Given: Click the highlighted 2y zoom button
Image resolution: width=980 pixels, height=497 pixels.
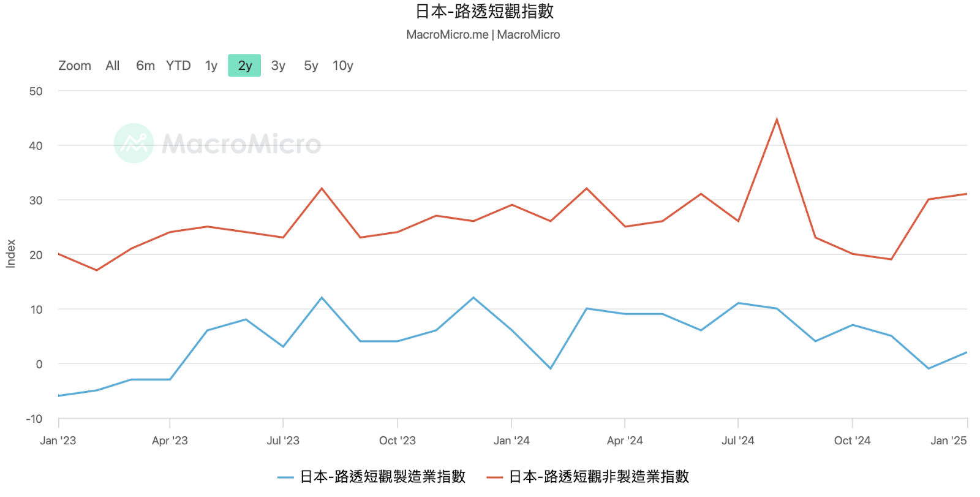Looking at the screenshot, I should 244,66.
